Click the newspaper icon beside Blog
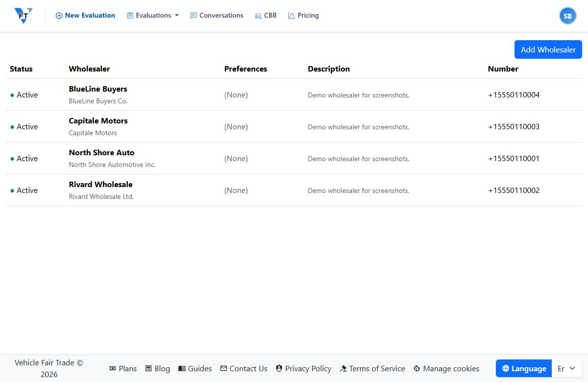Viewport: 588px width, 382px height. click(148, 368)
